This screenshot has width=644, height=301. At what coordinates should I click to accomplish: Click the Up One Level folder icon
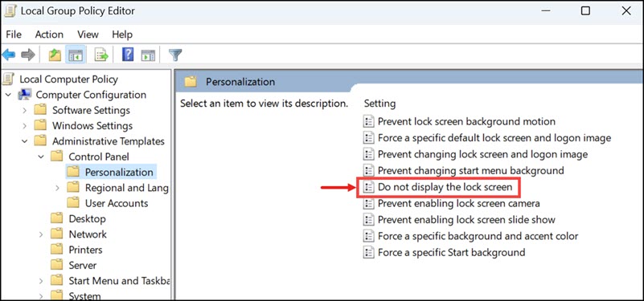tap(55, 55)
